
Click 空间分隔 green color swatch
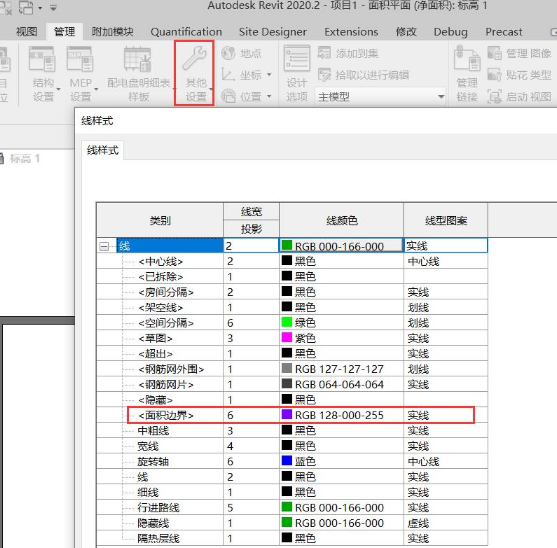click(x=287, y=322)
